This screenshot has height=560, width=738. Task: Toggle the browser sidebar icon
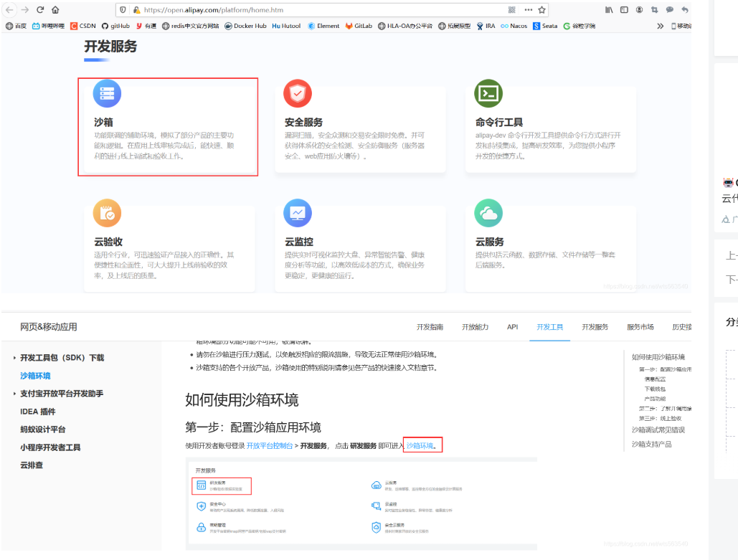(624, 9)
